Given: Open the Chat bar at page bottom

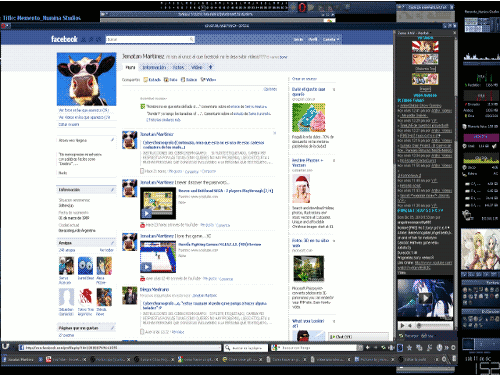Looking at the screenshot, I should click(358, 337).
